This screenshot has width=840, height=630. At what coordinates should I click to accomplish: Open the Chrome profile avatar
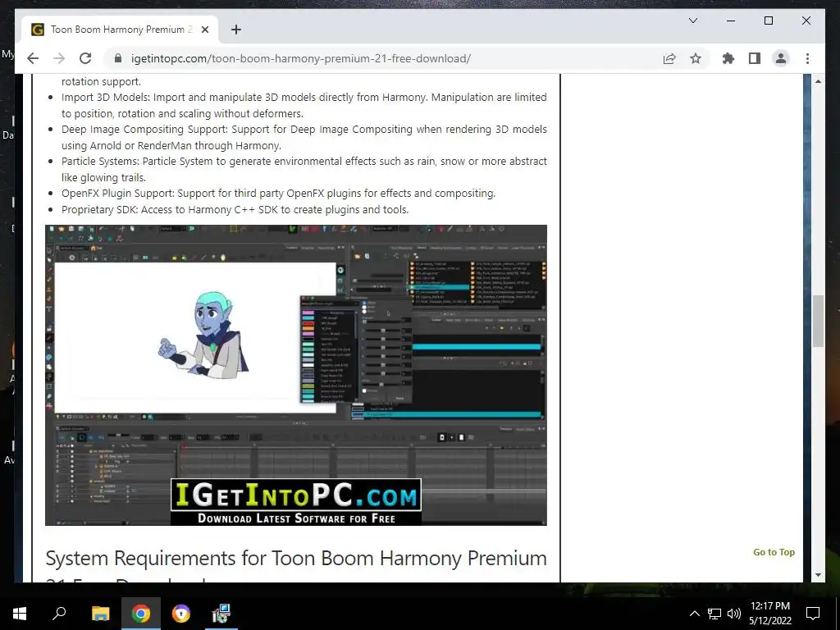click(781, 58)
